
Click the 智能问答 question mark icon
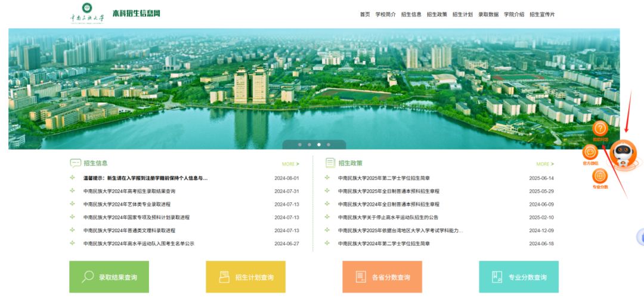click(600, 128)
